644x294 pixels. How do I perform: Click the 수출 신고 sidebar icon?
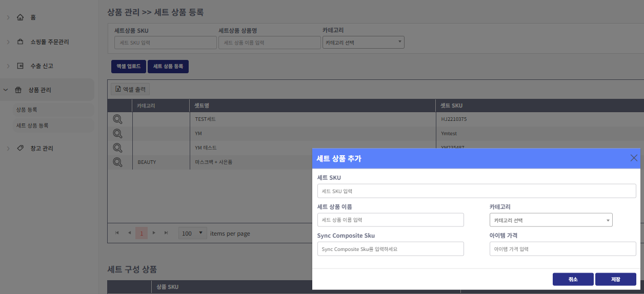20,66
